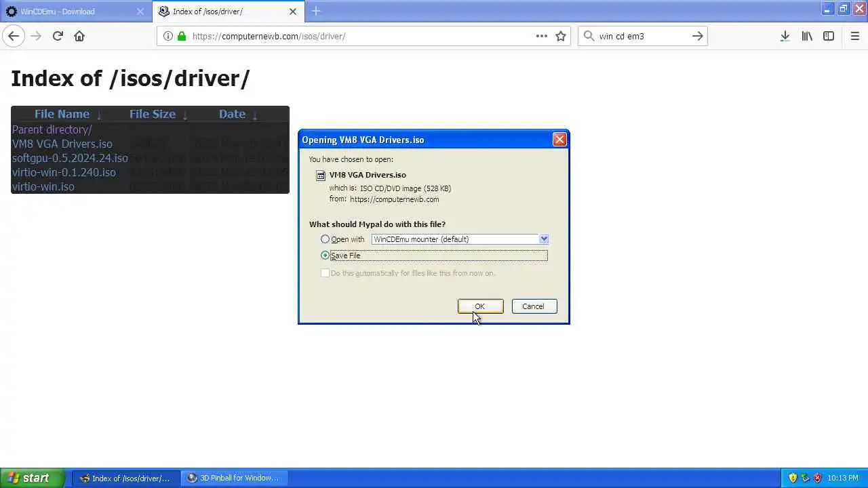Bookmark this page with the star
The width and height of the screenshot is (868, 488).
[x=561, y=36]
